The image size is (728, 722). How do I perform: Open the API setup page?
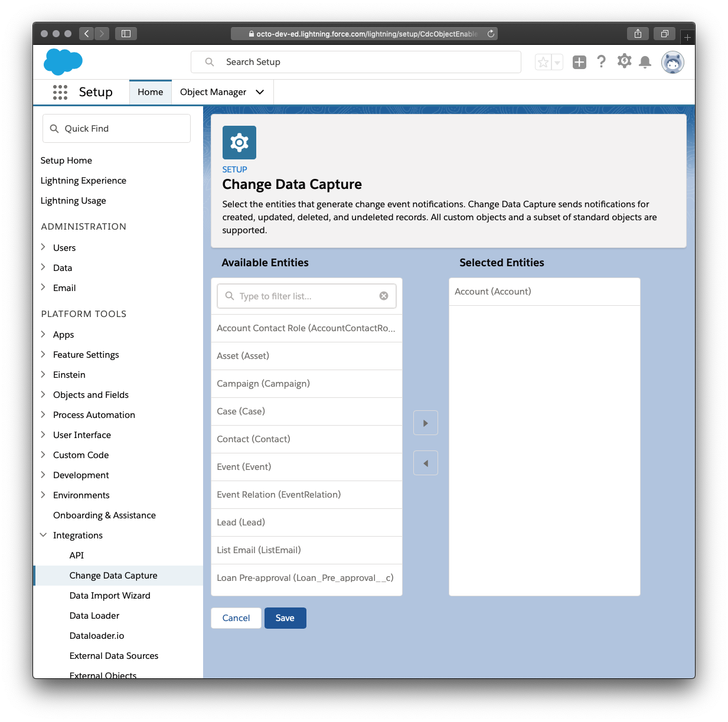point(77,556)
